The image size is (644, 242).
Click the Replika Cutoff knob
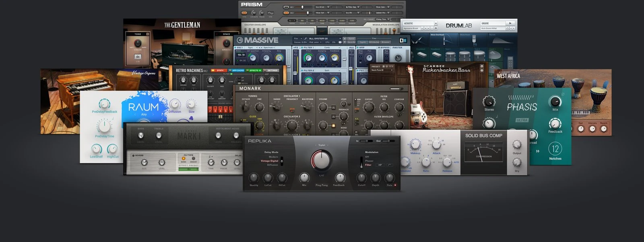click(361, 177)
